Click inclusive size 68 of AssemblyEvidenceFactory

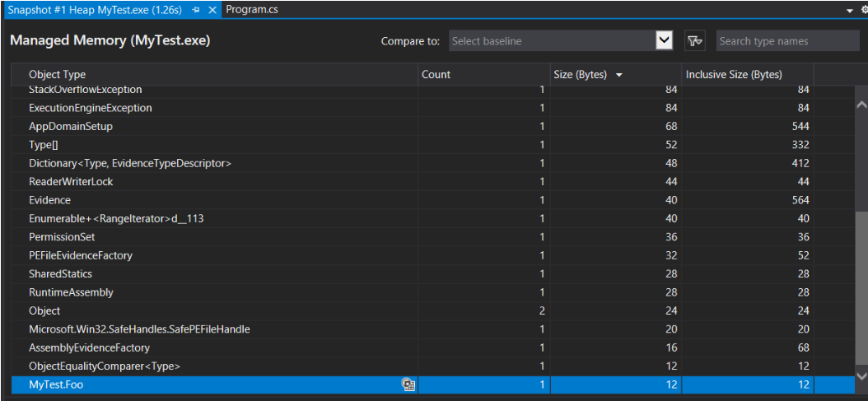(x=804, y=347)
